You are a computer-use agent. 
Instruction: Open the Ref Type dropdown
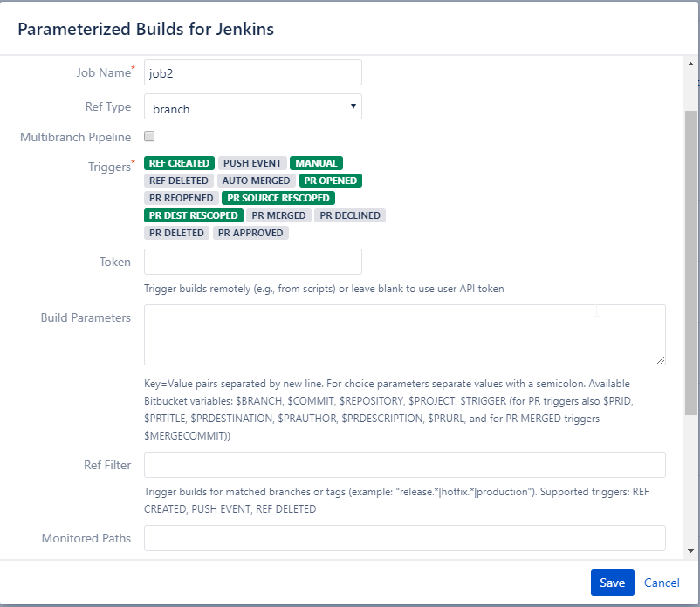pyautogui.click(x=252, y=106)
